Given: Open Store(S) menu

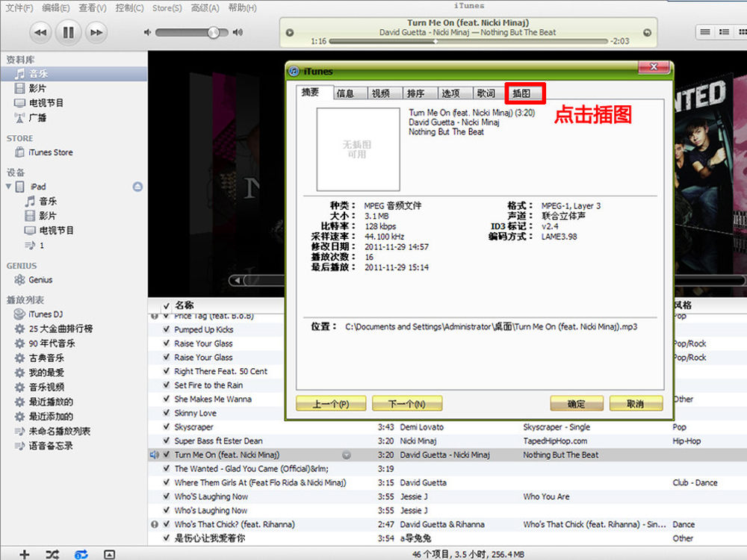Looking at the screenshot, I should (167, 7).
